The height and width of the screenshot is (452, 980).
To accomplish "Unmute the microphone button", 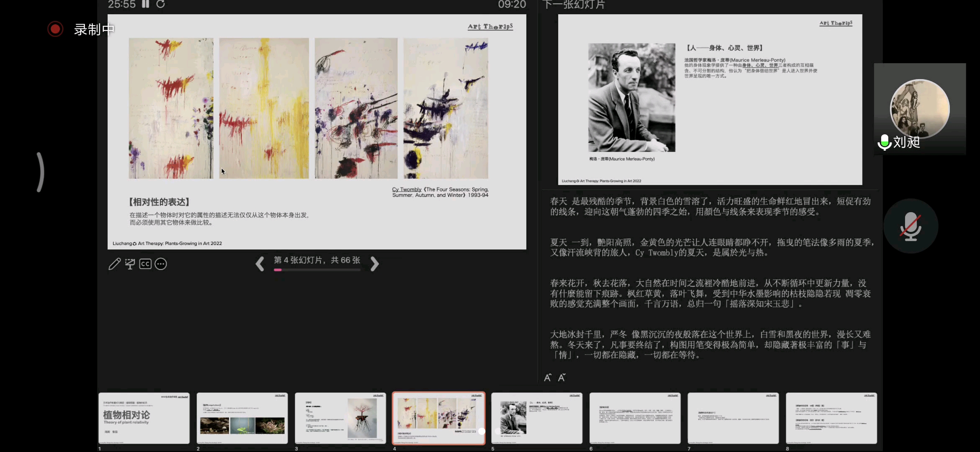I will coord(911,226).
